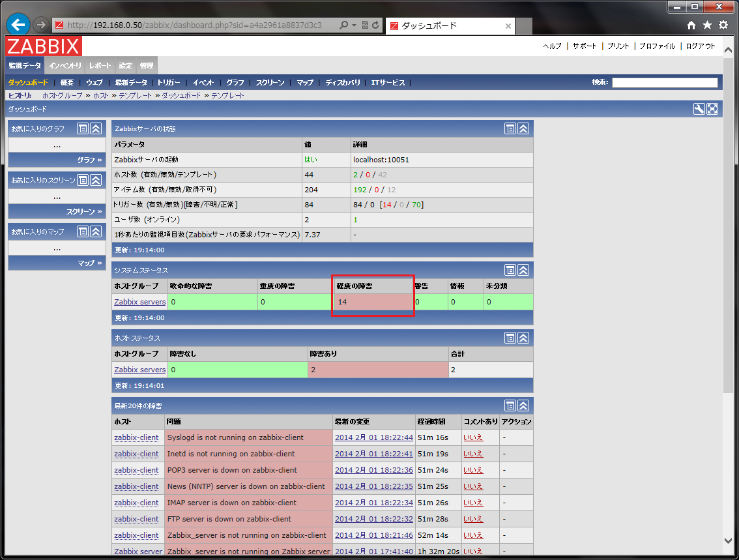Collapse the Zabbixサーバの状態 widget

pyautogui.click(x=523, y=128)
